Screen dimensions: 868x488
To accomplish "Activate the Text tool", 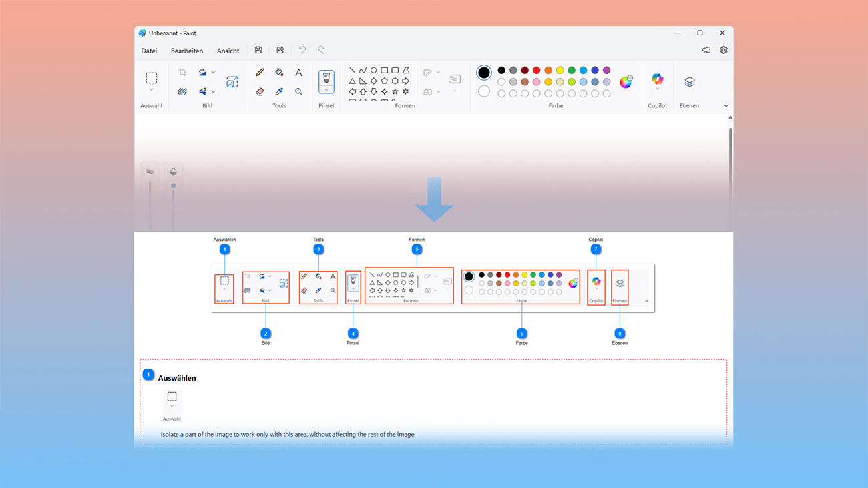I will 298,72.
